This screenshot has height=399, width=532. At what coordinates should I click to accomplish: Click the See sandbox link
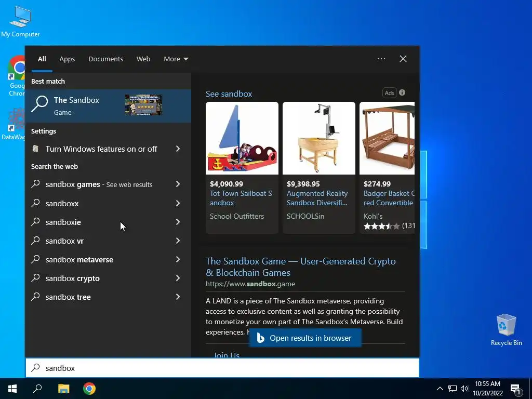[x=229, y=94]
